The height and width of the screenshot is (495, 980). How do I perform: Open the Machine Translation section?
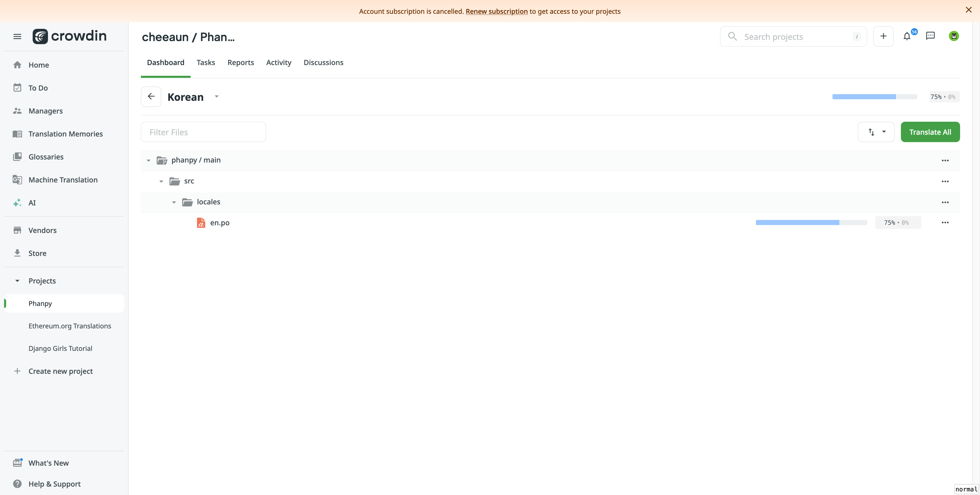[x=63, y=180]
